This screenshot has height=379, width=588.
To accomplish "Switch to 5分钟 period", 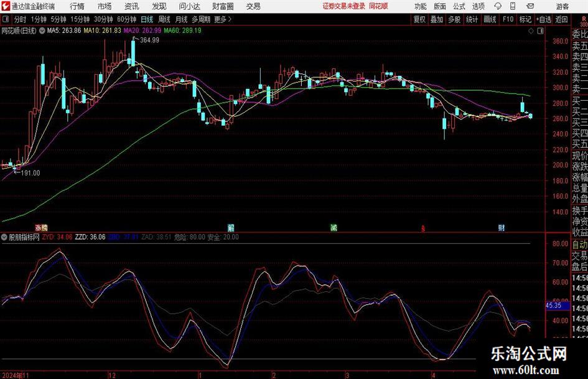I will [58, 19].
